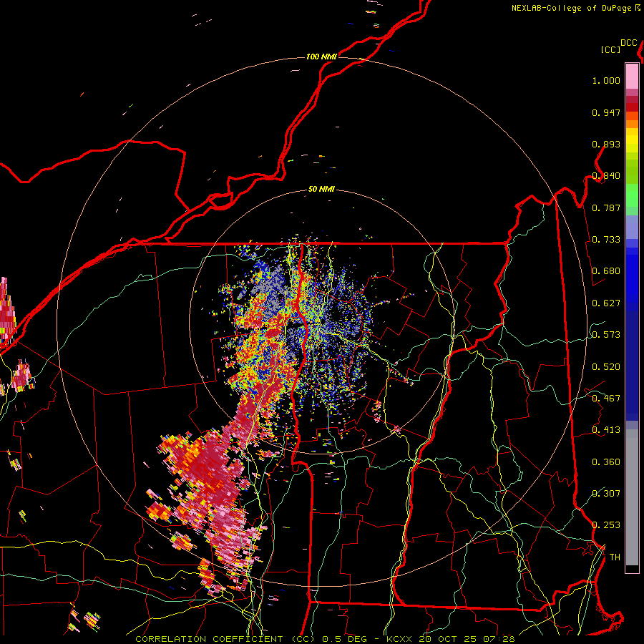Select the 0.307 scale value
Screen dimensions: 644x644
pos(606,493)
